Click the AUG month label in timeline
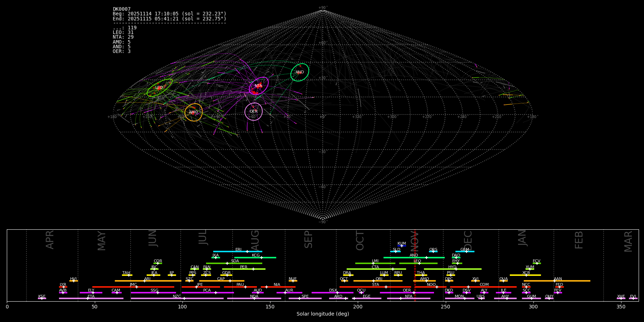The image size is (644, 322). click(255, 240)
